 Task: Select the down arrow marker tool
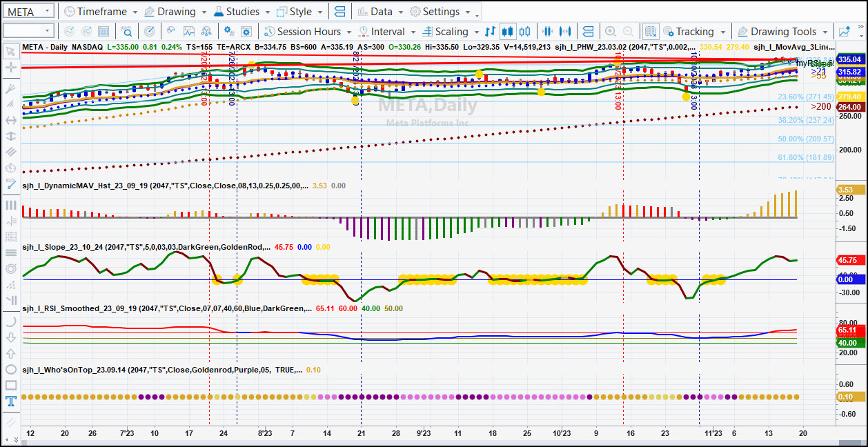coord(10,337)
